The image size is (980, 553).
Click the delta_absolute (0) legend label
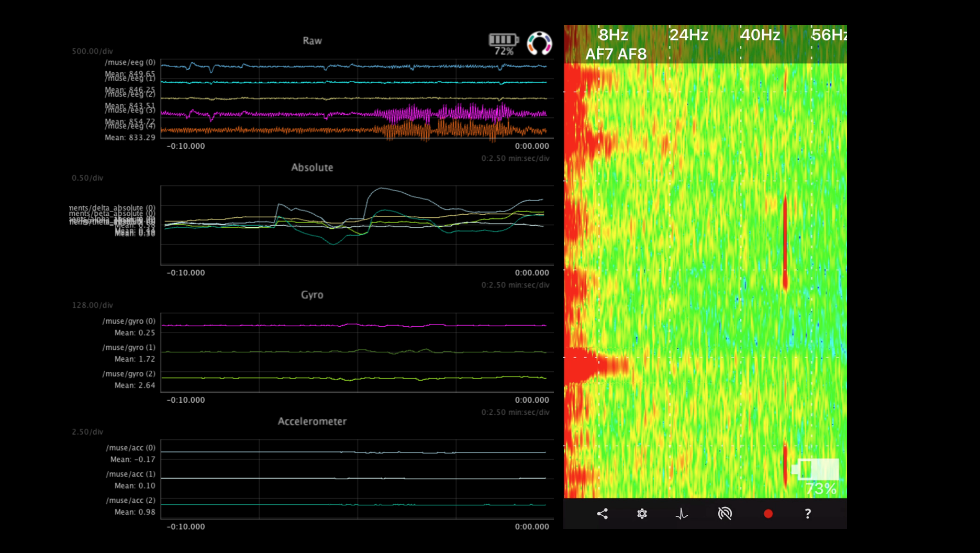112,208
